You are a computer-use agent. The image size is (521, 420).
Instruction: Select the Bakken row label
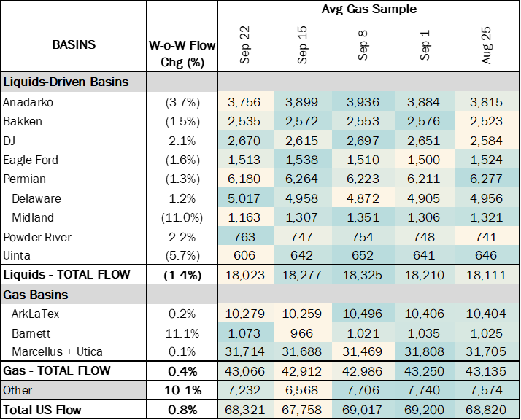[x=23, y=121]
